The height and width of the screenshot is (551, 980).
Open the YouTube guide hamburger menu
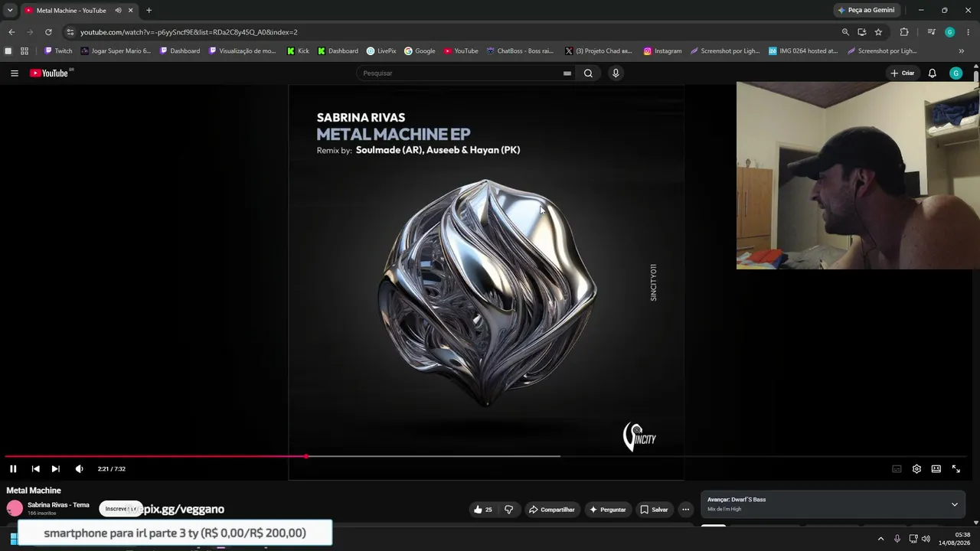click(15, 73)
